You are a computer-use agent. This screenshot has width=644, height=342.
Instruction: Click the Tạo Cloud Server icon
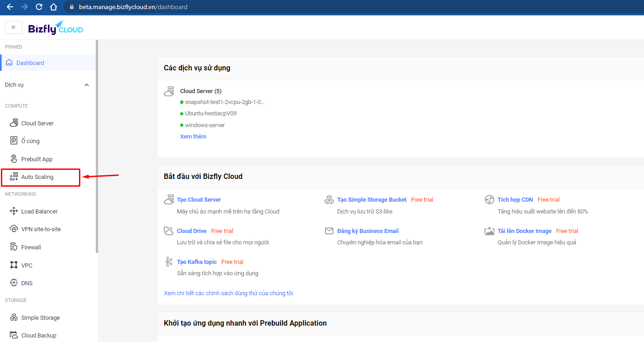169,199
